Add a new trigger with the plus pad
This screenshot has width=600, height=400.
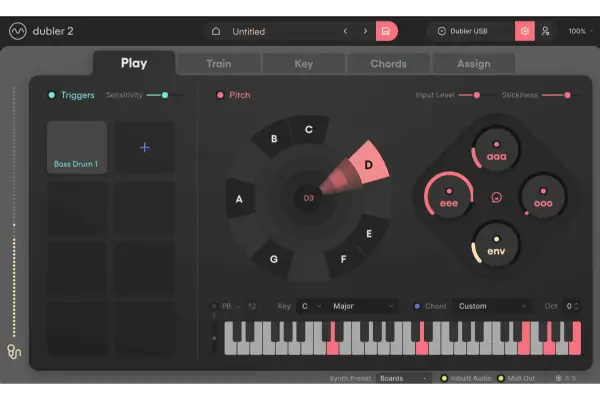click(x=144, y=147)
